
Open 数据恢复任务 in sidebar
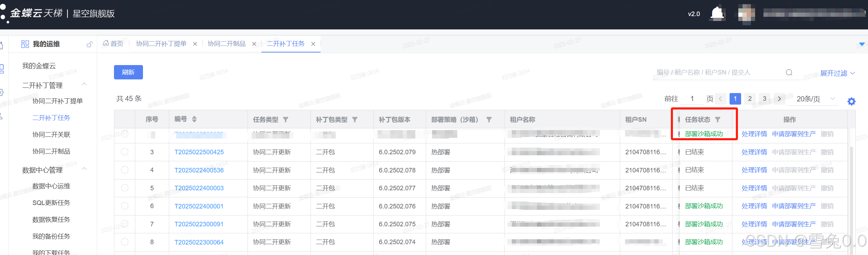pyautogui.click(x=51, y=220)
